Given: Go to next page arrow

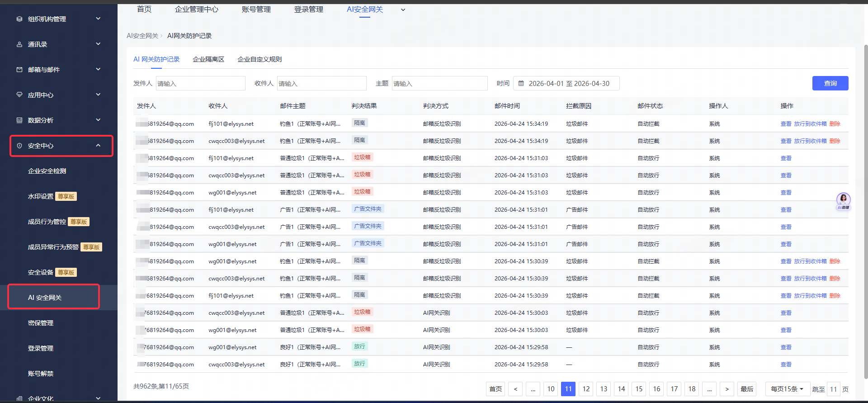Looking at the screenshot, I should tap(727, 389).
